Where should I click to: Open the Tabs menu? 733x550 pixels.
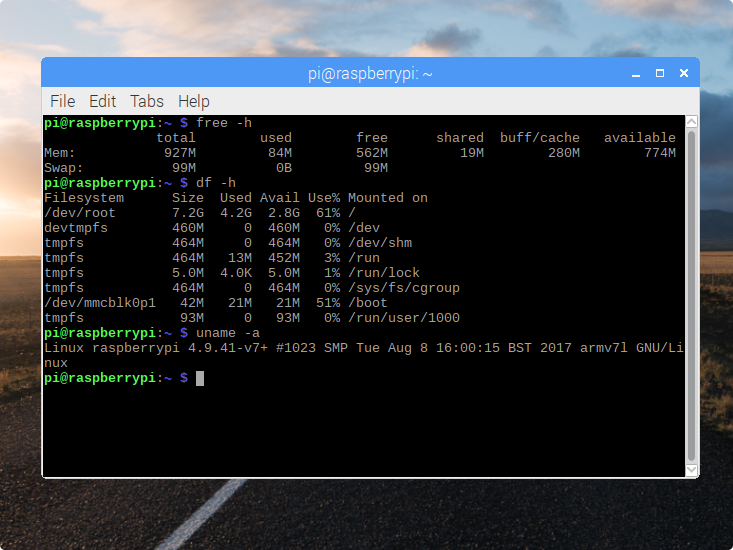[147, 101]
